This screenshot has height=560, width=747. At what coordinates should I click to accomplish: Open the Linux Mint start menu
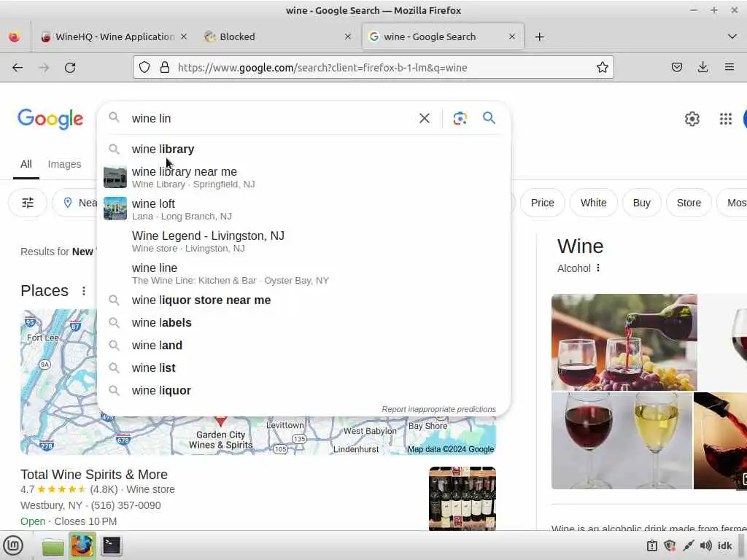pos(13,545)
